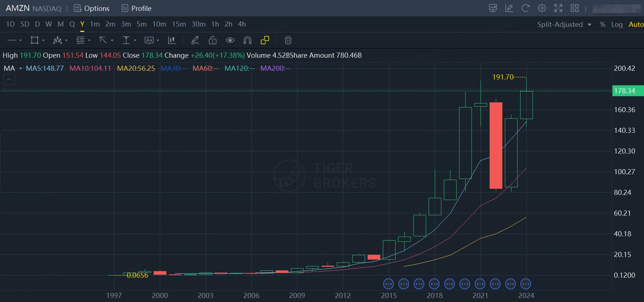644x302 pixels.
Task: Click the AMZN ticker symbol
Action: pyautogui.click(x=17, y=8)
